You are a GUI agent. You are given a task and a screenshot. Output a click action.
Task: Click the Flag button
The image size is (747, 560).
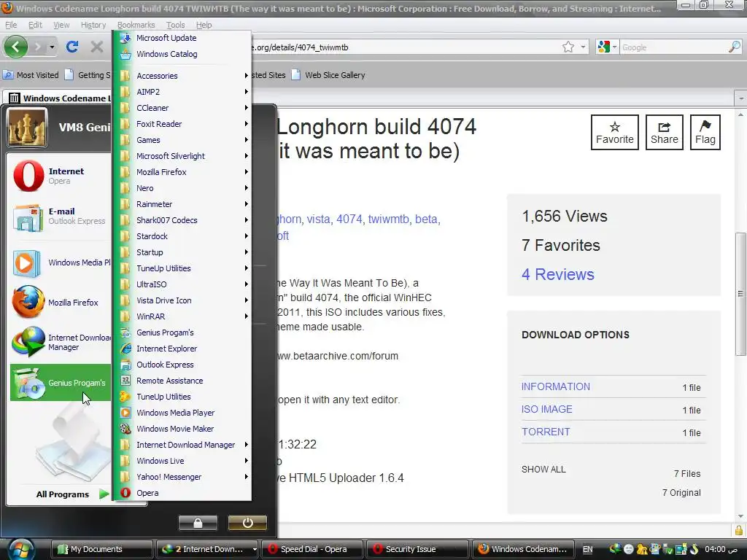705,133
